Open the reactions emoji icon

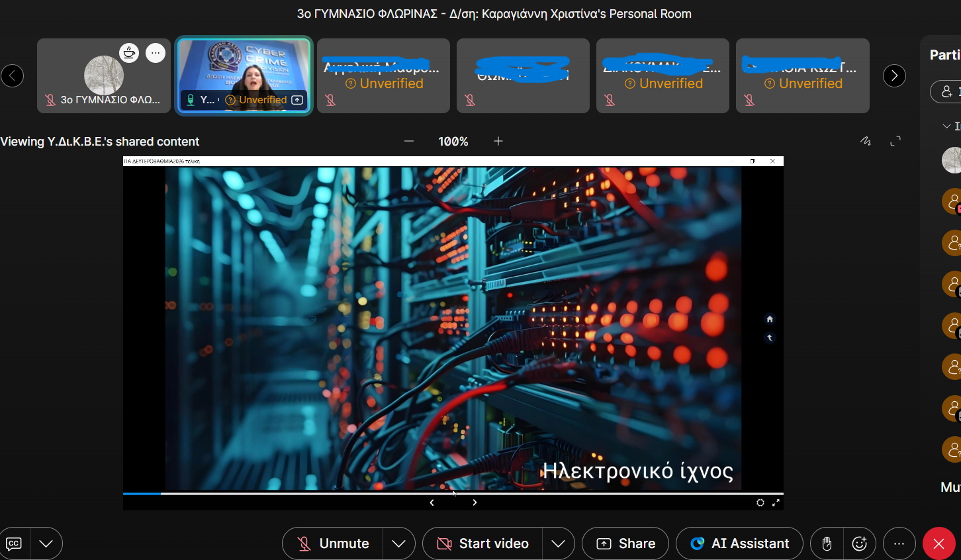[859, 543]
